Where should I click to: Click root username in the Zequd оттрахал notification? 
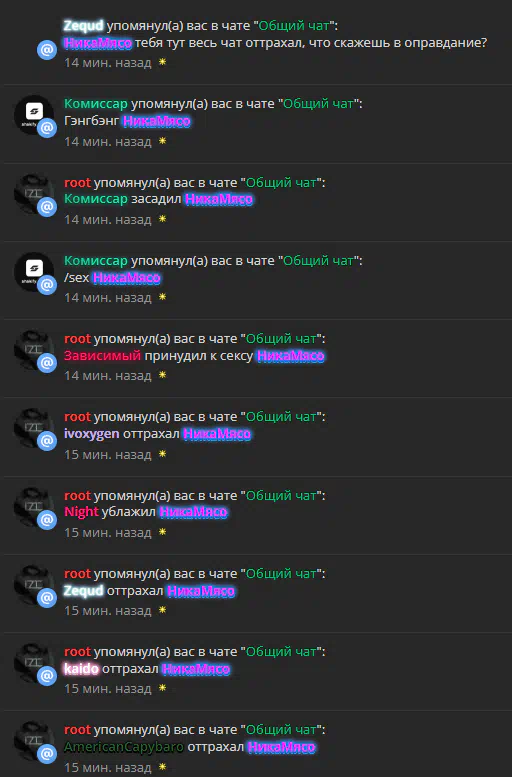pyautogui.click(x=77, y=574)
